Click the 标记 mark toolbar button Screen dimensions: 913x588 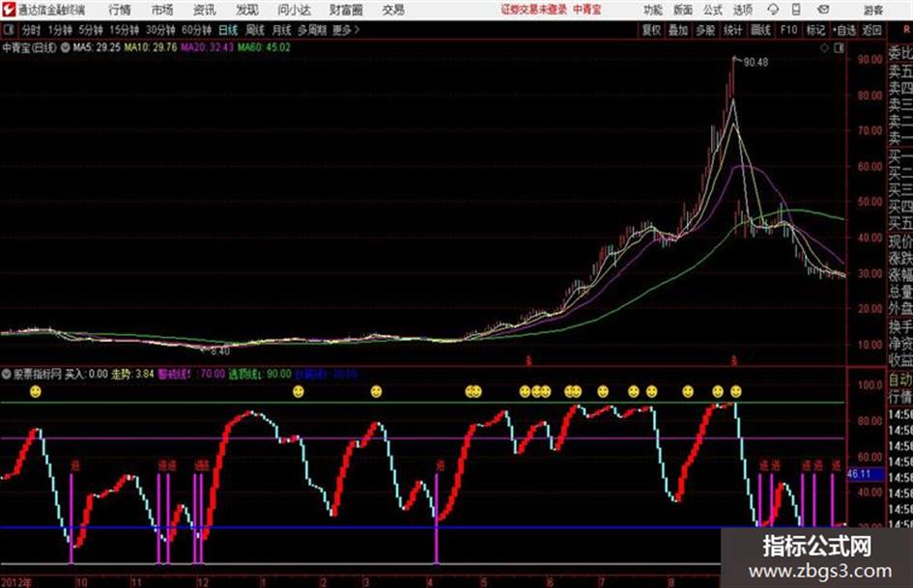coord(815,30)
